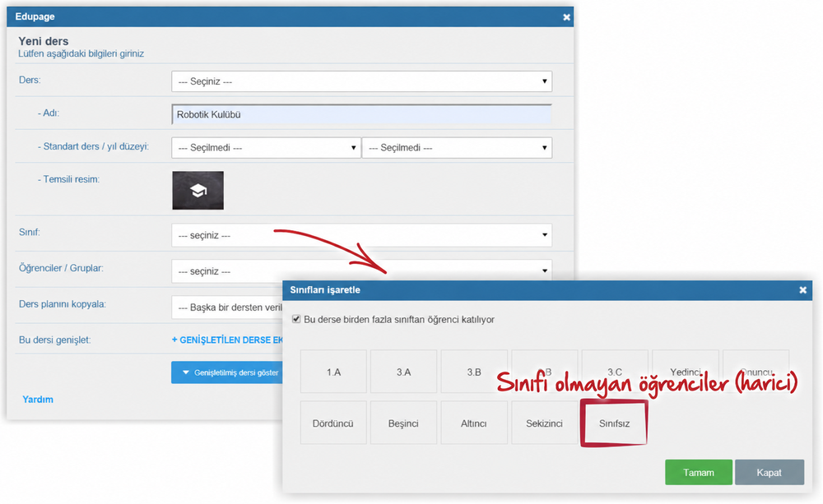823x504 pixels.
Task: Click the graduation cap representative image
Action: [x=198, y=191]
